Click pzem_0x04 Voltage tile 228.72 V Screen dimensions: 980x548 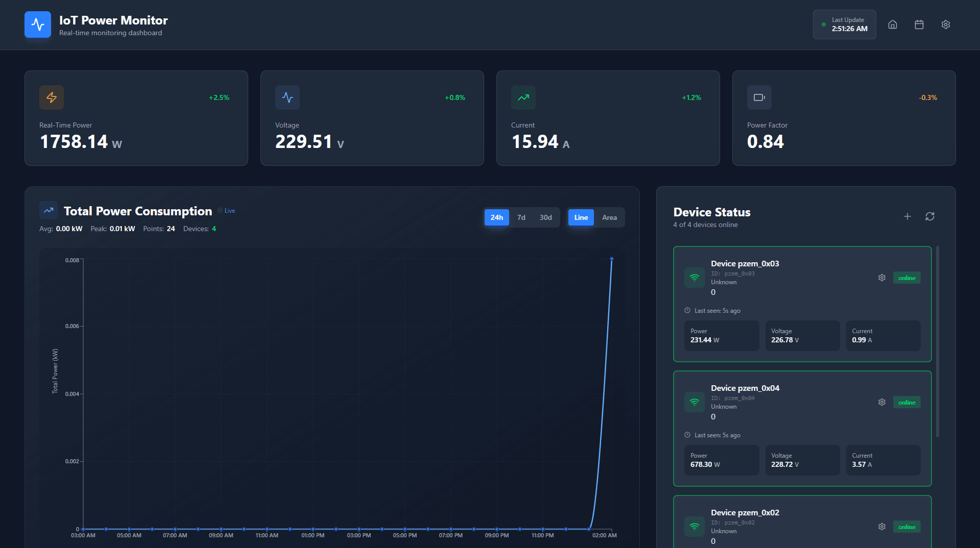pos(802,460)
